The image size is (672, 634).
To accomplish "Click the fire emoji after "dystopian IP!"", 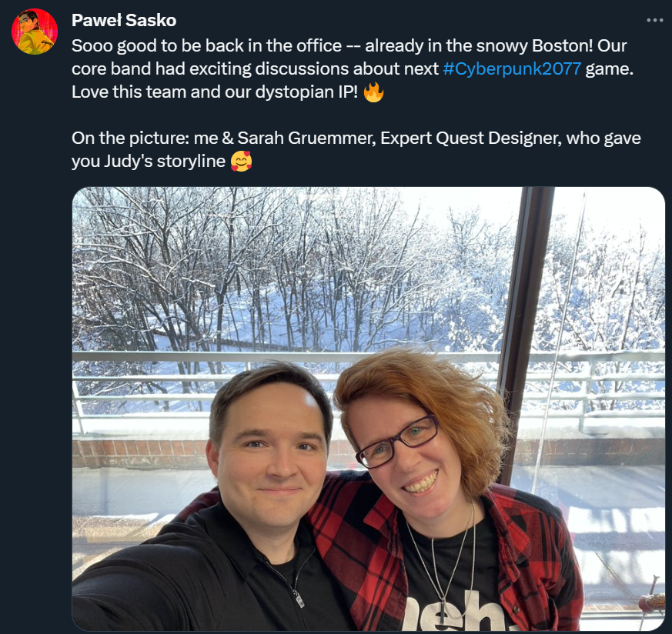I will coord(373,92).
